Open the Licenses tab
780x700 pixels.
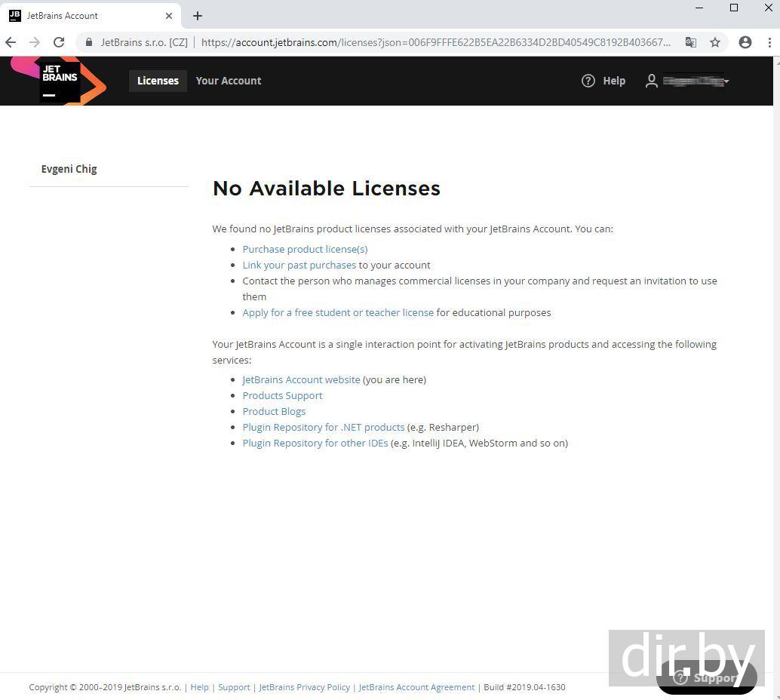tap(158, 81)
